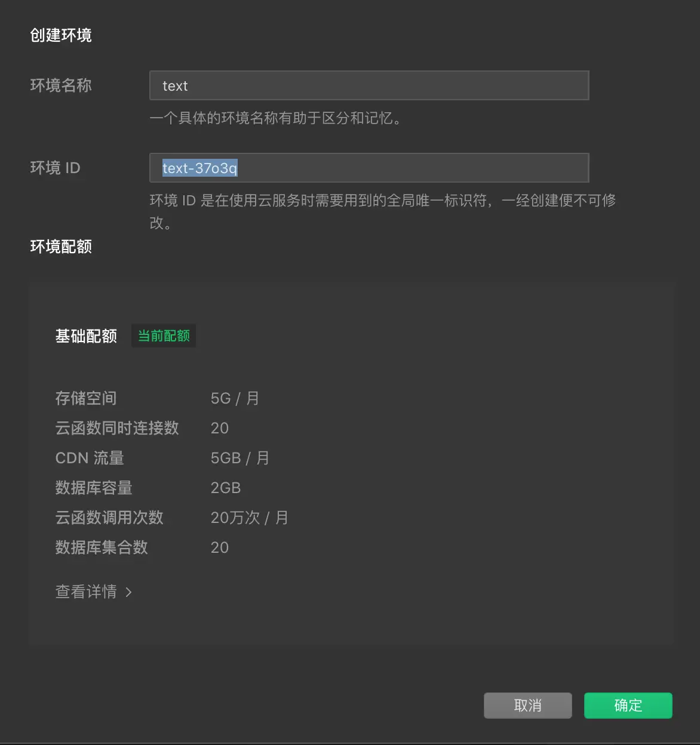Screen dimensions: 700x745
Task: Click the chevron arrow next to 查看详情
Action: (128, 592)
